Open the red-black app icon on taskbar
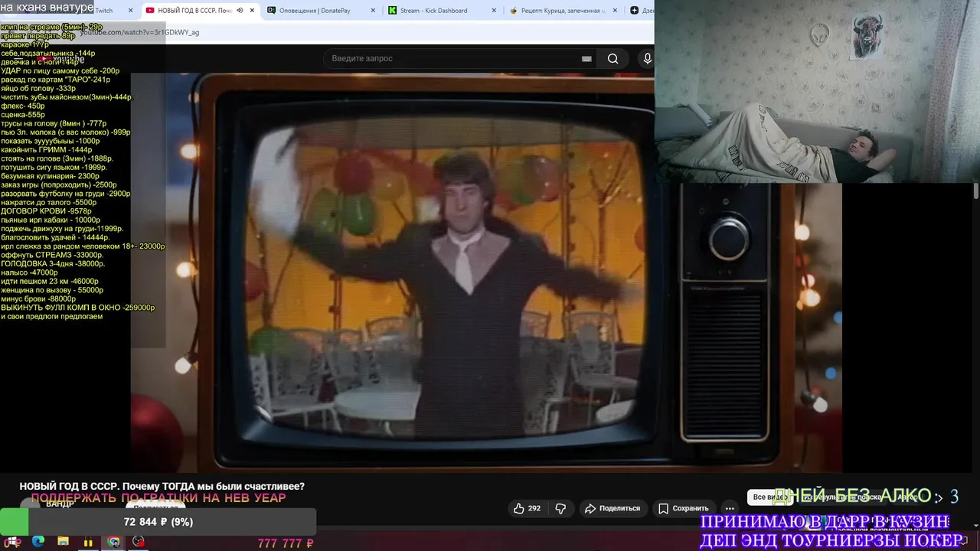Image resolution: width=980 pixels, height=551 pixels. point(139,542)
